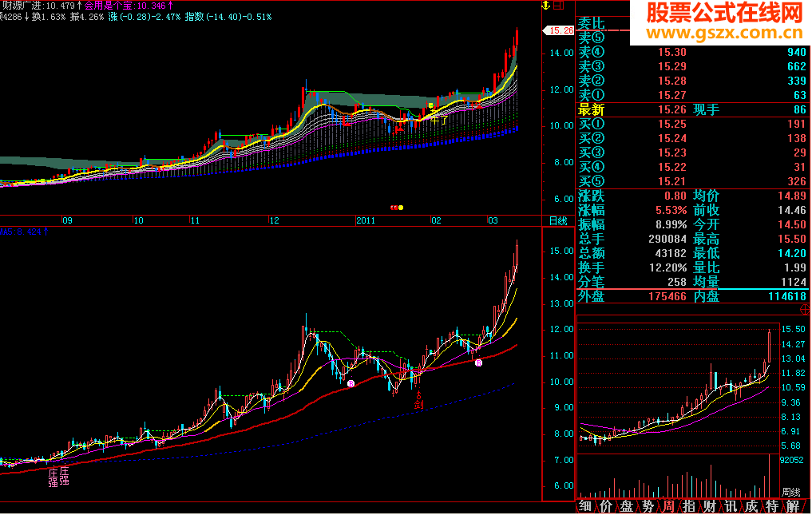The width and height of the screenshot is (812, 515).
Task: Click the yellow anchor icon above price axis
Action: point(545,6)
